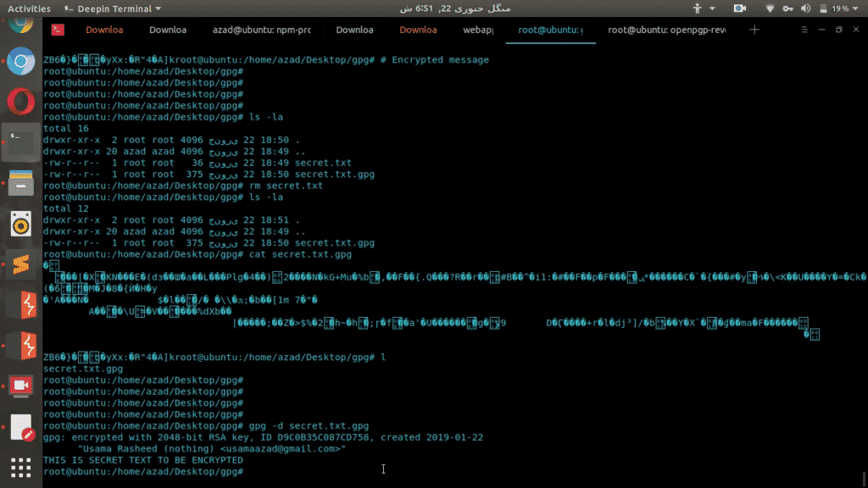
Task: Click key ID D9C0B35C087CD758
Action: point(323,438)
